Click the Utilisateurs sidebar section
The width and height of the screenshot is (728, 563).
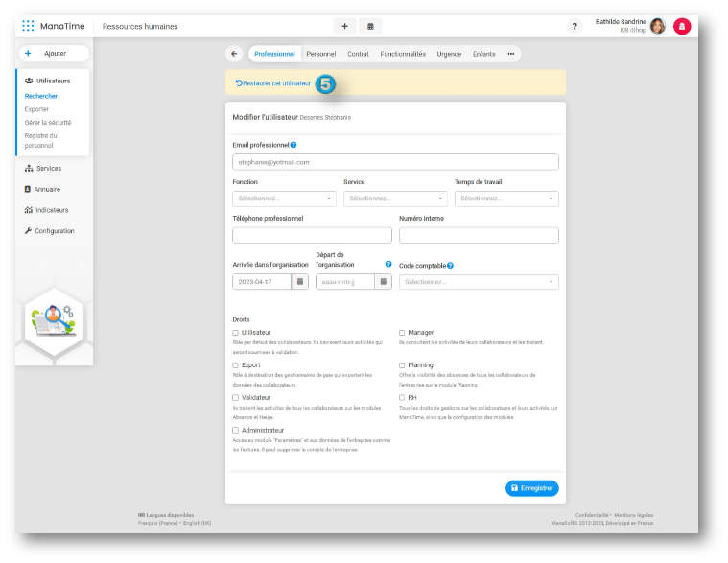[x=47, y=81]
